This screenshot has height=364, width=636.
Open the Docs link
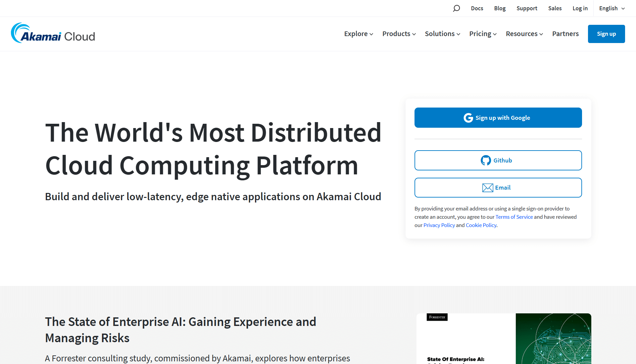pyautogui.click(x=477, y=8)
